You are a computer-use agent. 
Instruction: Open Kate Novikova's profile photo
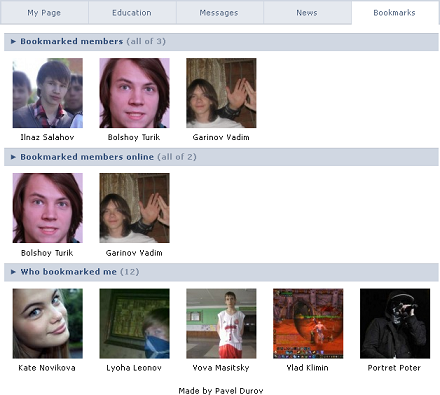[48, 323]
